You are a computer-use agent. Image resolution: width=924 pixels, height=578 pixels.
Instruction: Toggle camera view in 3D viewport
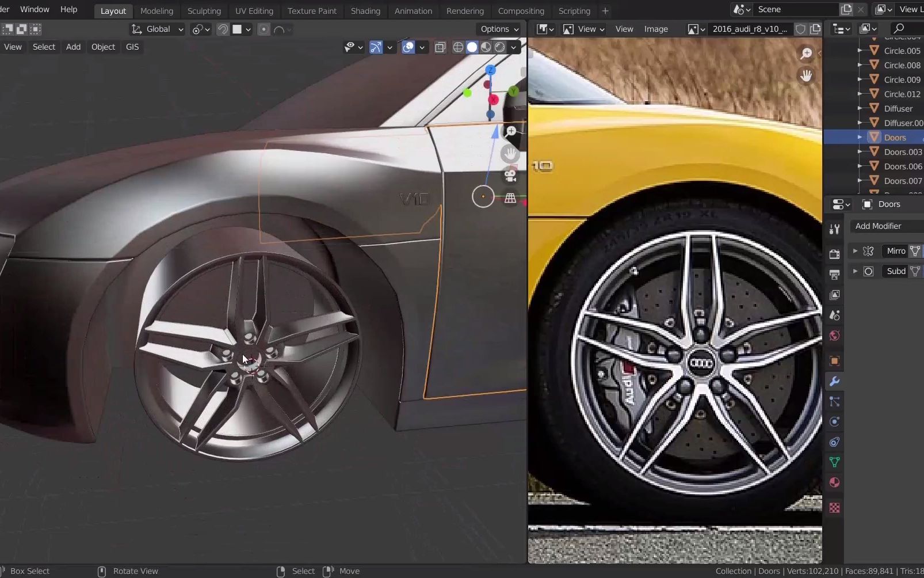(510, 176)
